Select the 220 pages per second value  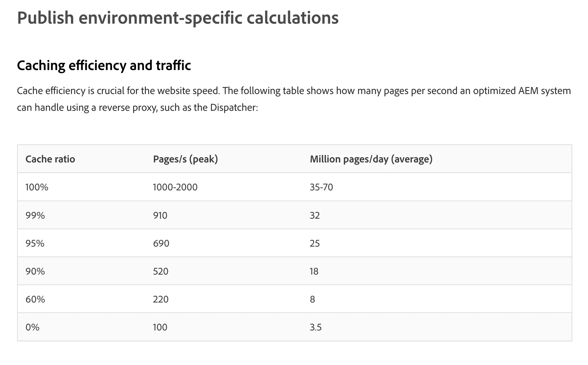[161, 299]
